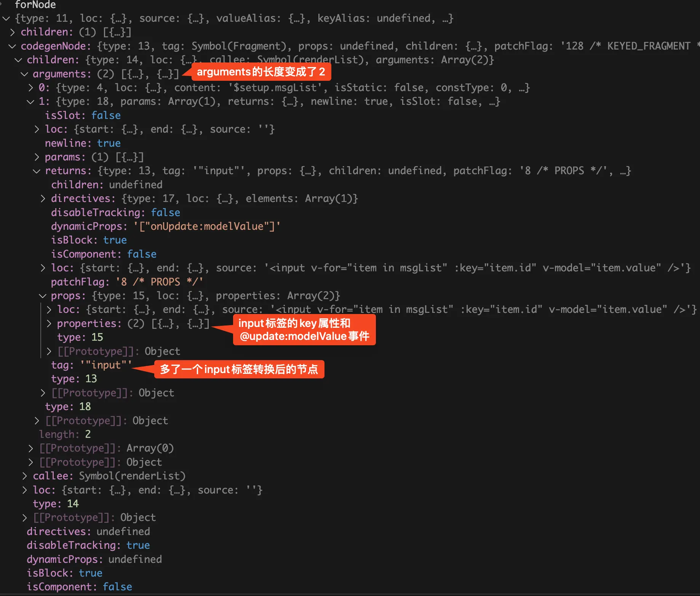Expand the callee: Symbol(renderList) row
The image size is (700, 596).
(x=25, y=476)
